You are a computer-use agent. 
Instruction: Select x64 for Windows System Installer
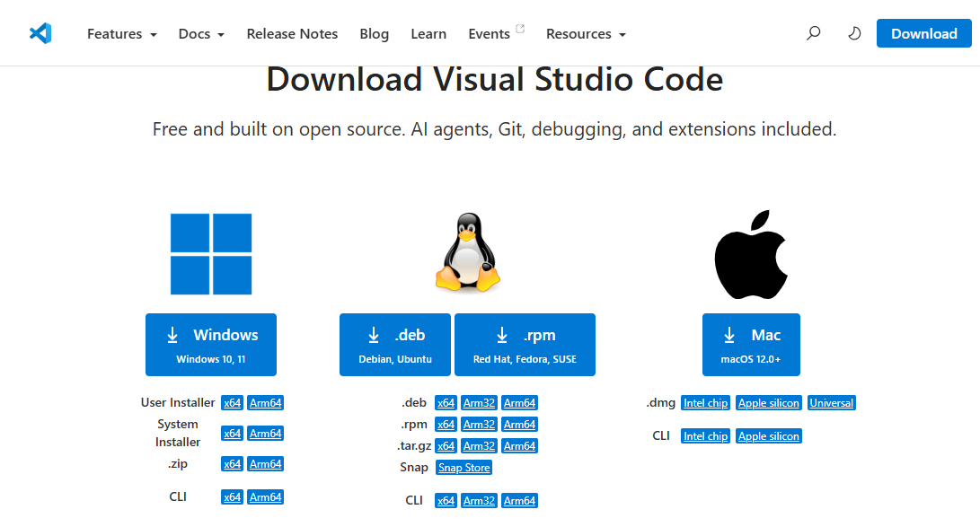click(x=232, y=434)
